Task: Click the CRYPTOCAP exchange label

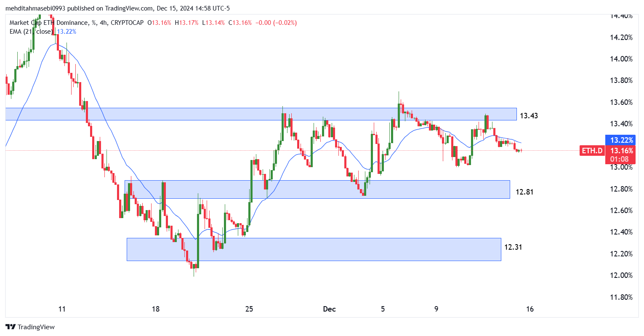Action: pyautogui.click(x=127, y=23)
